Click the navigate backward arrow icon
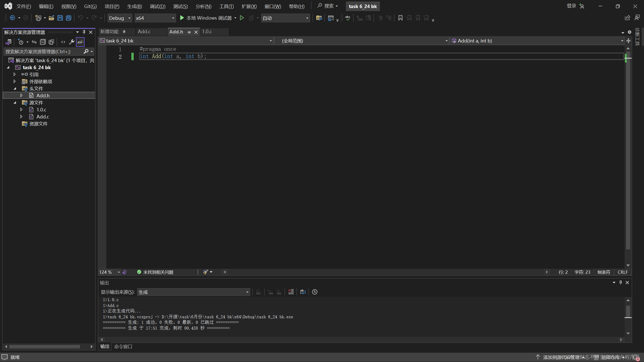 (12, 18)
